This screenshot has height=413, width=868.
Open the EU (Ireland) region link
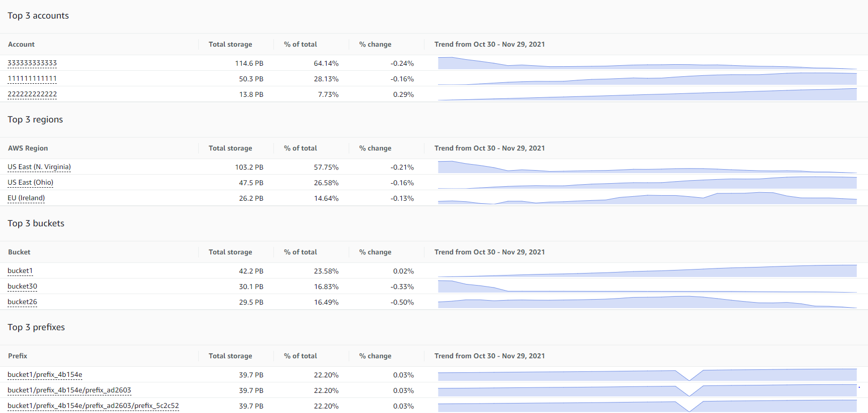click(x=26, y=198)
